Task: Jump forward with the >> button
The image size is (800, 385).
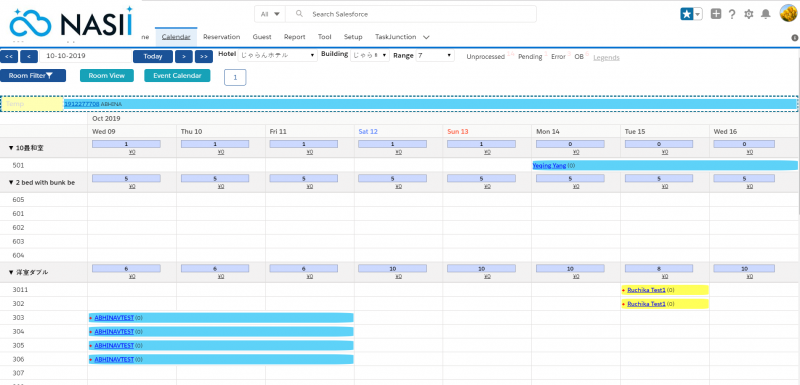Action: (x=204, y=56)
